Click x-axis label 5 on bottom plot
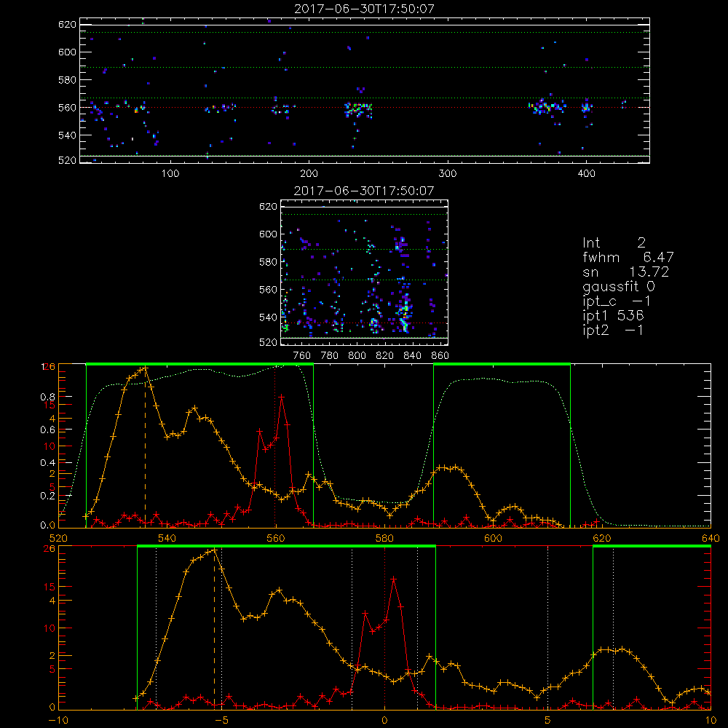 tap(547, 720)
